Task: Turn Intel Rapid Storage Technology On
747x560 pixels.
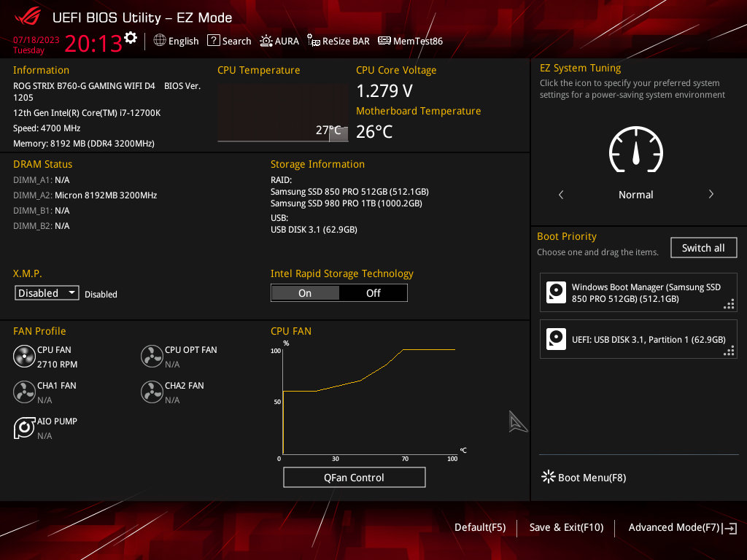Action: click(x=305, y=293)
